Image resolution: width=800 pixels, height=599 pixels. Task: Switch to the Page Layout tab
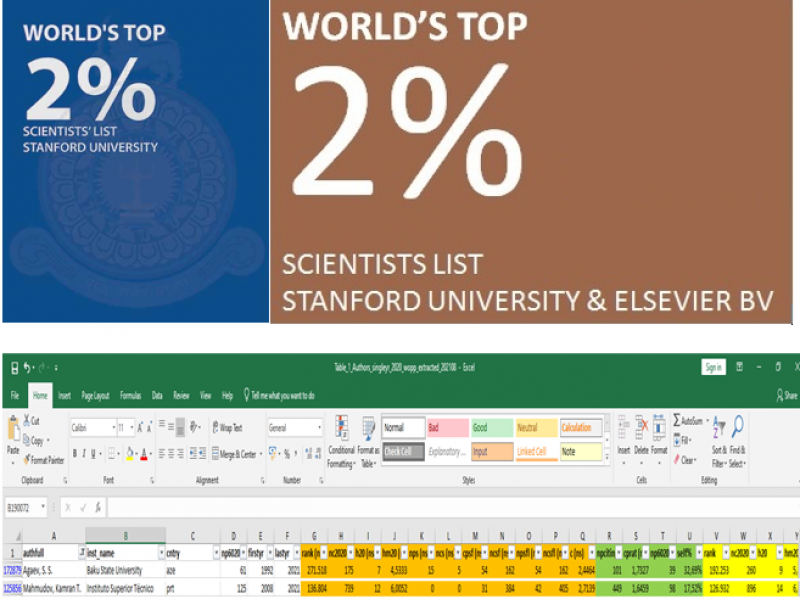95,395
